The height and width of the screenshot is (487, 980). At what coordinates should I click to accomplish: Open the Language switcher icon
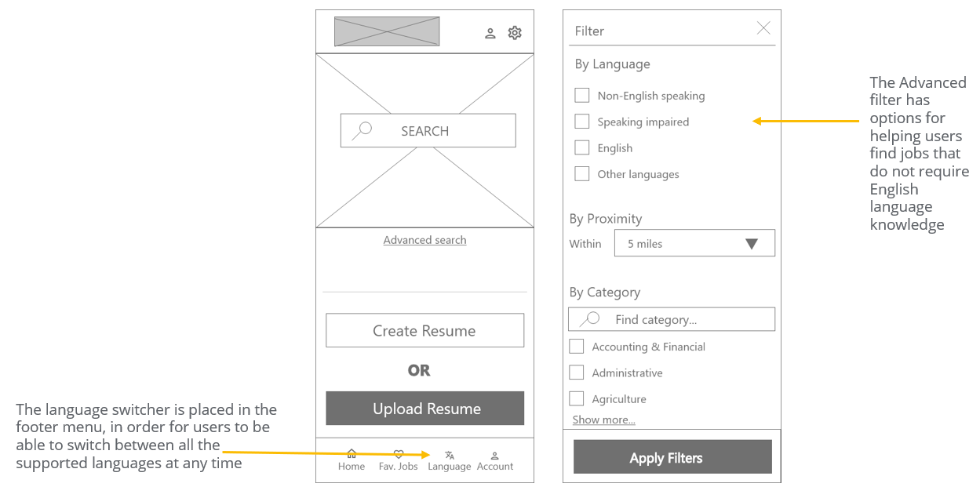[450, 455]
